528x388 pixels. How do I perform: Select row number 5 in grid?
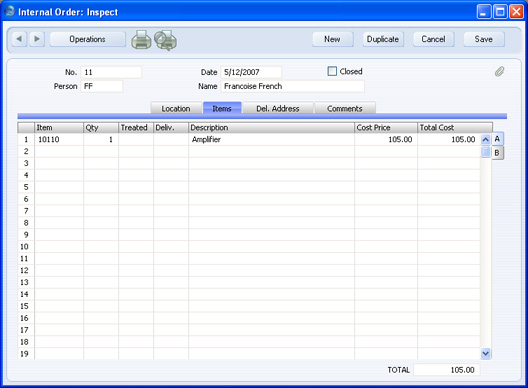coord(26,187)
